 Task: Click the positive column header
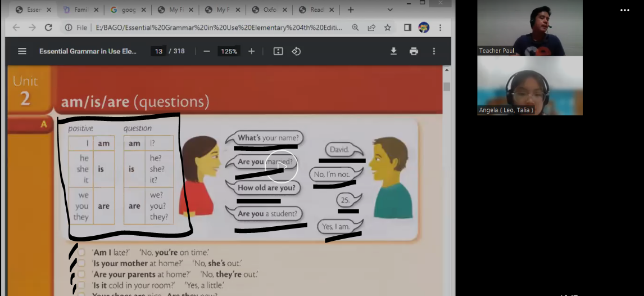point(80,128)
